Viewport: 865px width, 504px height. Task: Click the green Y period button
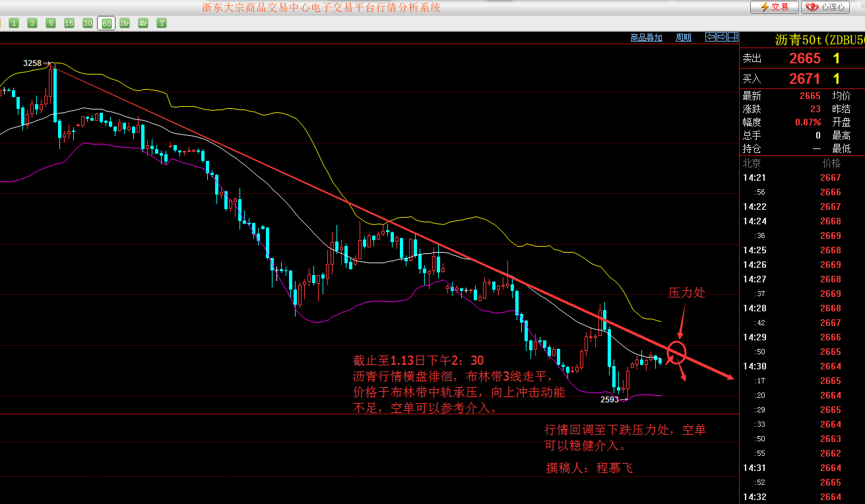(162, 23)
